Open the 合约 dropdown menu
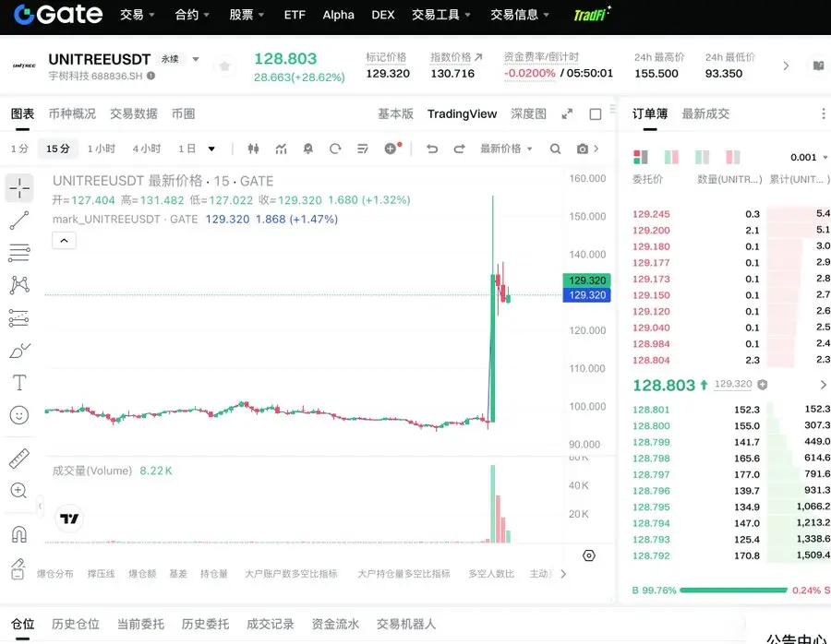 pyautogui.click(x=192, y=15)
